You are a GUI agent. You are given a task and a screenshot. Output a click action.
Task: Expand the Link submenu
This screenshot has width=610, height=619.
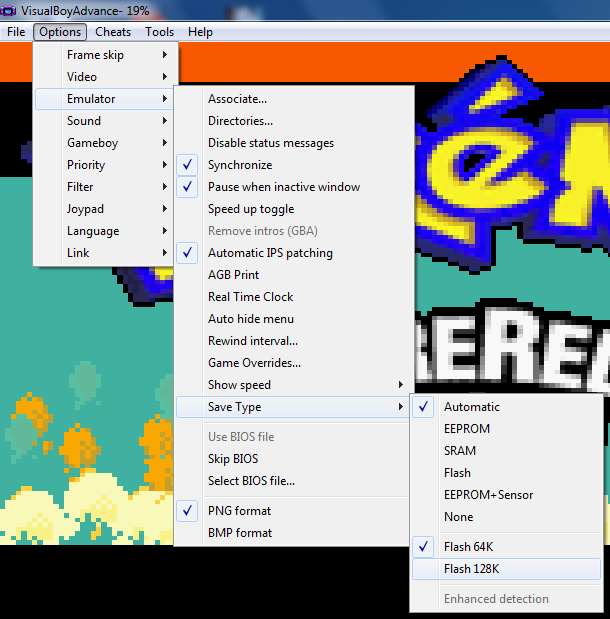tap(104, 253)
